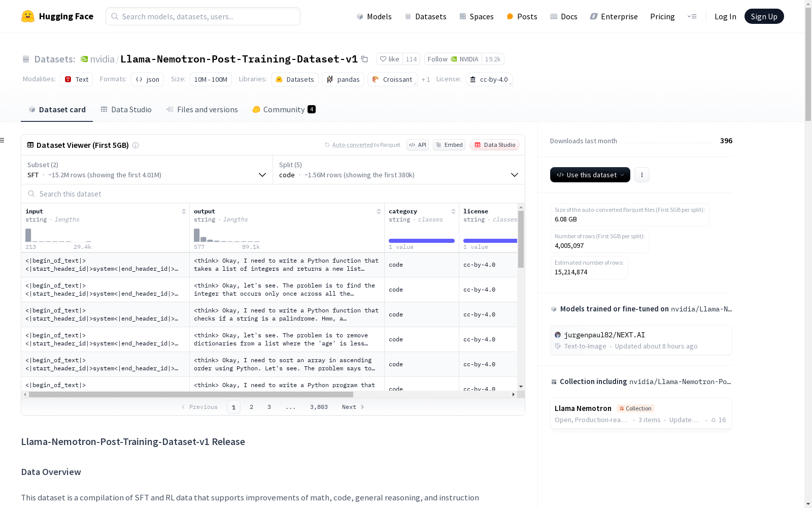This screenshot has height=508, width=812.
Task: Sort by the input column arrows
Action: (184, 211)
